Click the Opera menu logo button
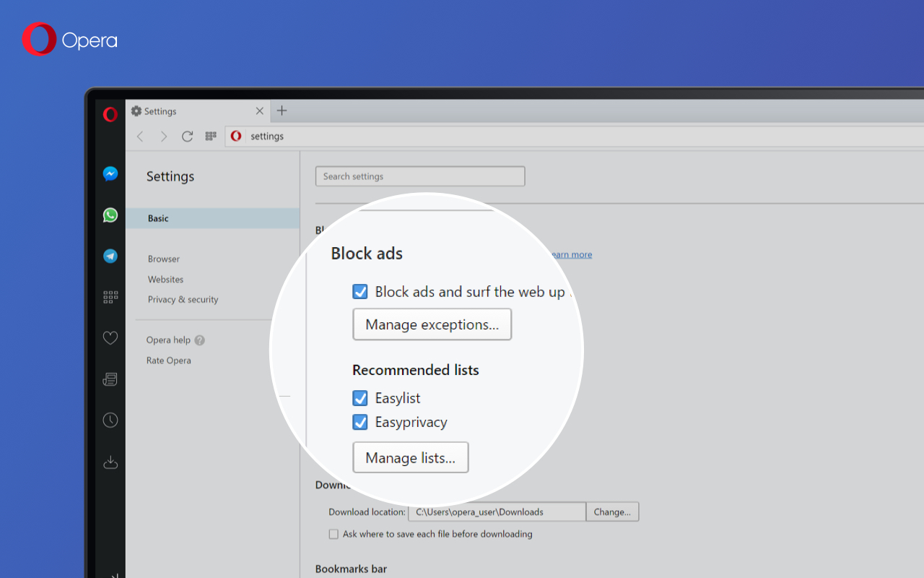Screen dimensions: 924x578 (110, 114)
